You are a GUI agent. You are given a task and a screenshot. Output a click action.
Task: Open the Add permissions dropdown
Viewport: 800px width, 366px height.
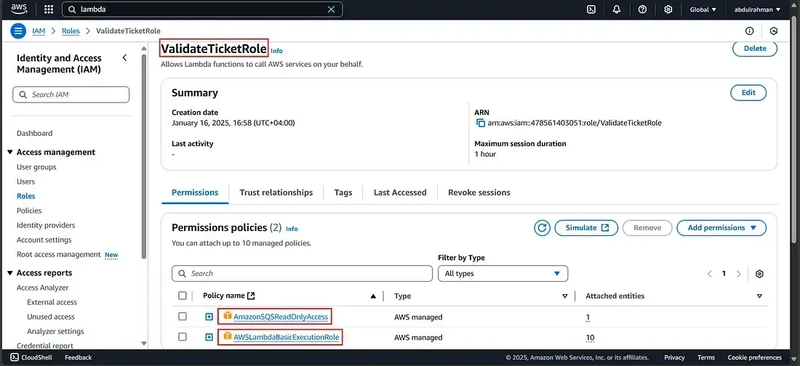point(721,228)
